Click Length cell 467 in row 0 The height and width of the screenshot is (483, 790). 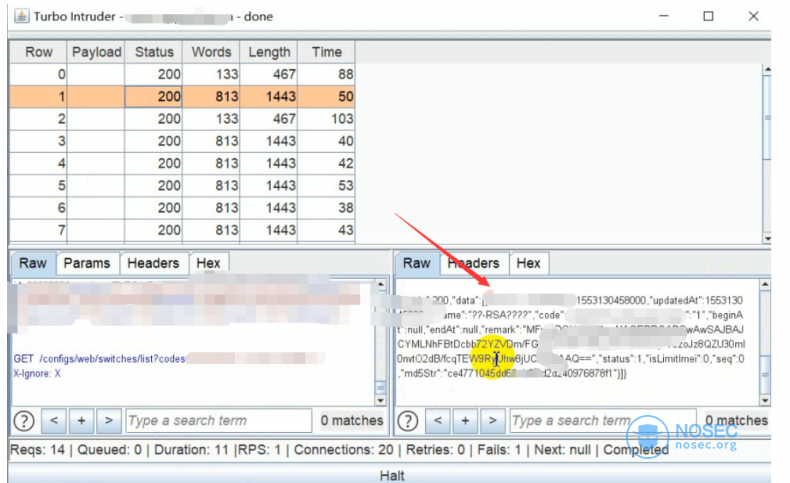coord(269,75)
